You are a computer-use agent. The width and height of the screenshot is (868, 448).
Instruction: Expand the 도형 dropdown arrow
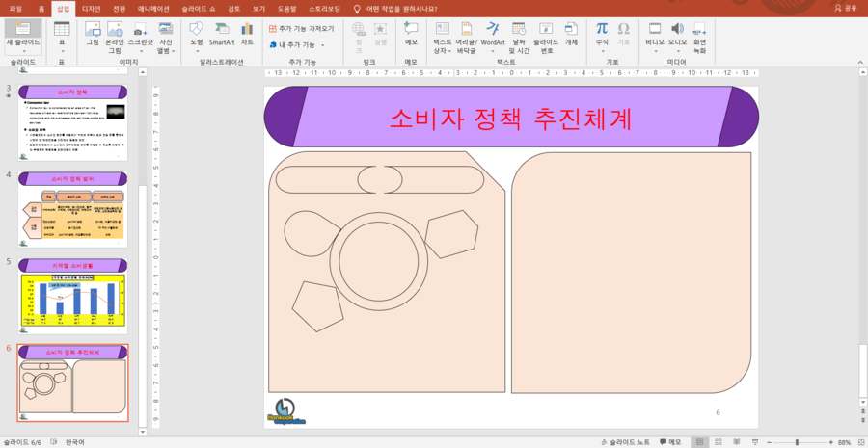197,51
